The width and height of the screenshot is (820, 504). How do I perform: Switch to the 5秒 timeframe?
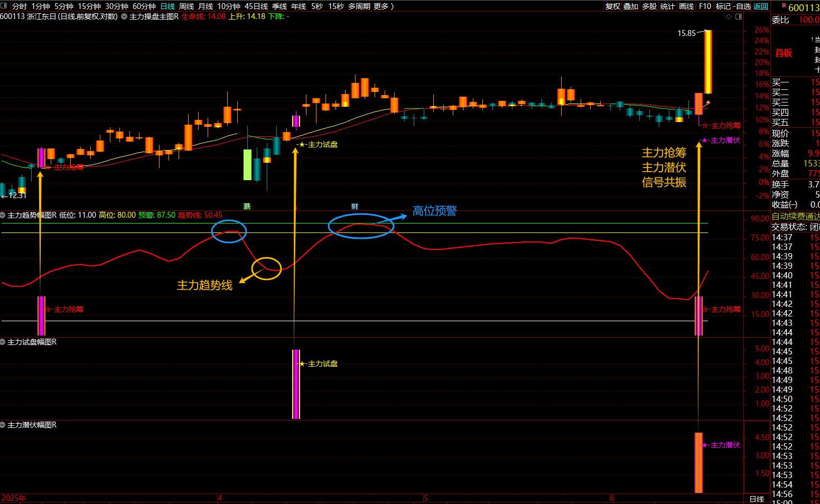317,6
